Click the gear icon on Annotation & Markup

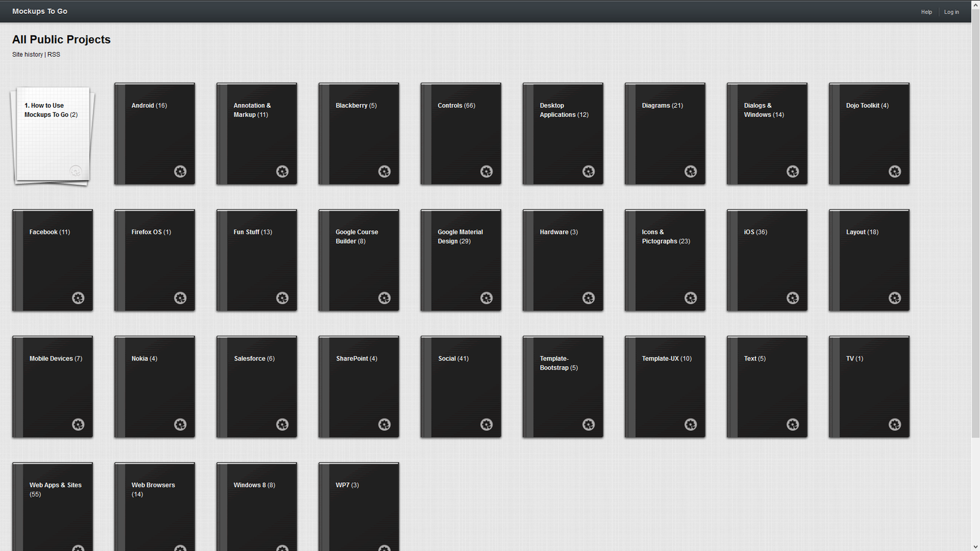click(x=282, y=171)
